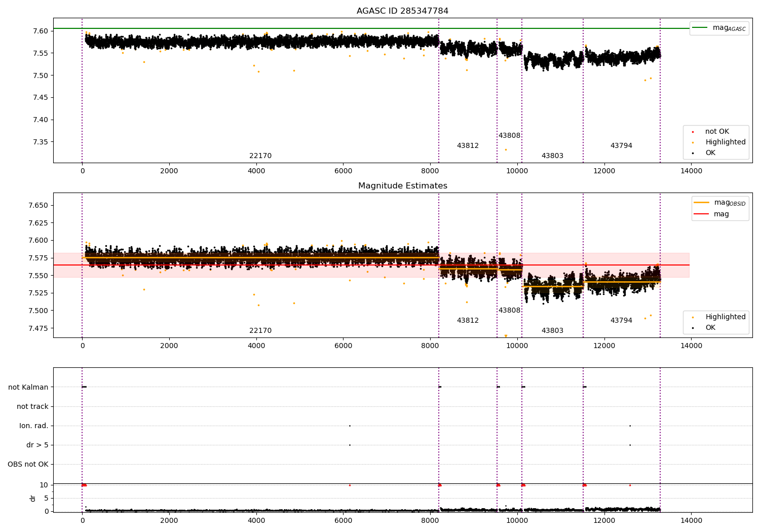Click the 10 tick on the dr axis
760x532 pixels.
(x=44, y=485)
